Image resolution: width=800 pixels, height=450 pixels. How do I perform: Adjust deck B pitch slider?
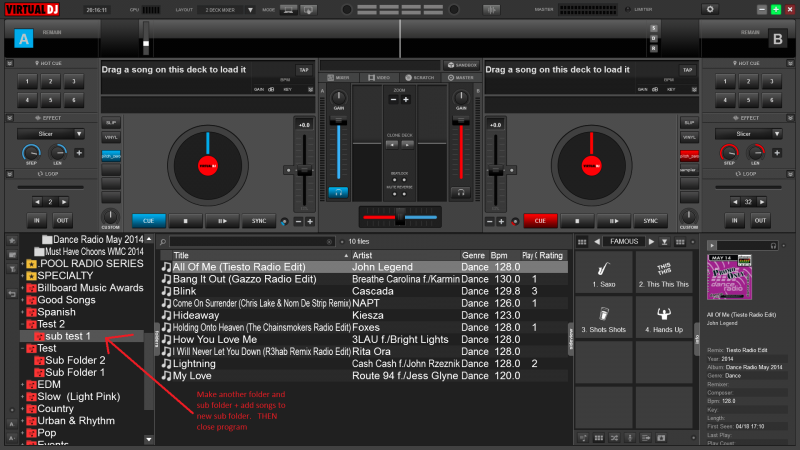(x=495, y=171)
